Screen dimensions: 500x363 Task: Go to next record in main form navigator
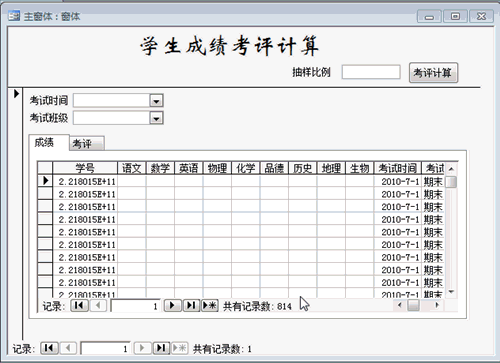point(142,348)
